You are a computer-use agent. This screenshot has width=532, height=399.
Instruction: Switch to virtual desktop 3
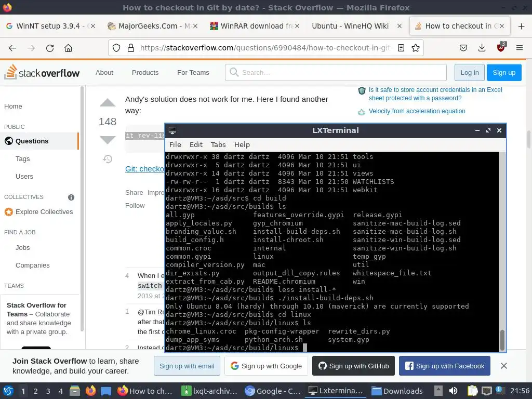point(48,391)
